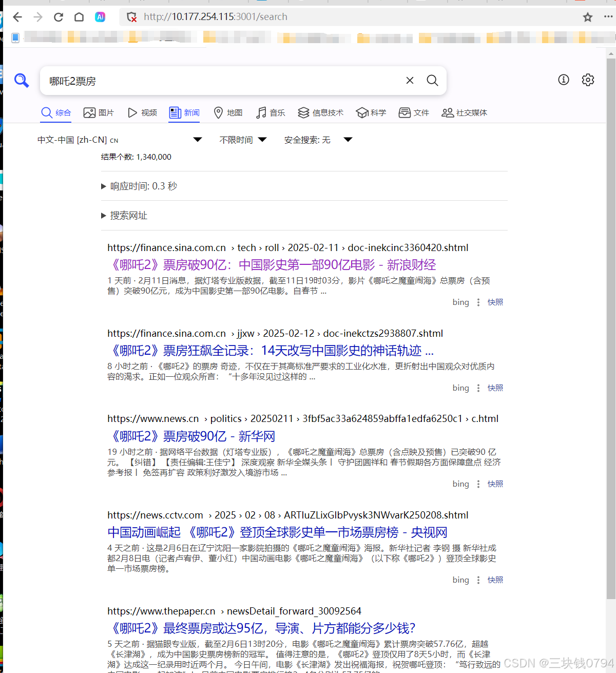Open the 信息技术 IT tab
The width and height of the screenshot is (616, 673).
click(321, 113)
